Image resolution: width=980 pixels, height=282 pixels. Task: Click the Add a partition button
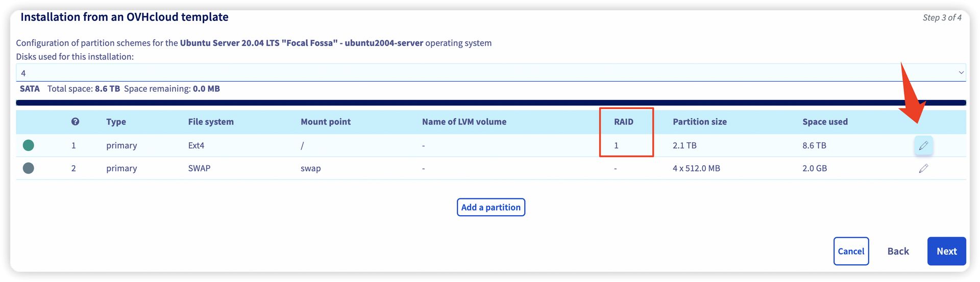(491, 207)
